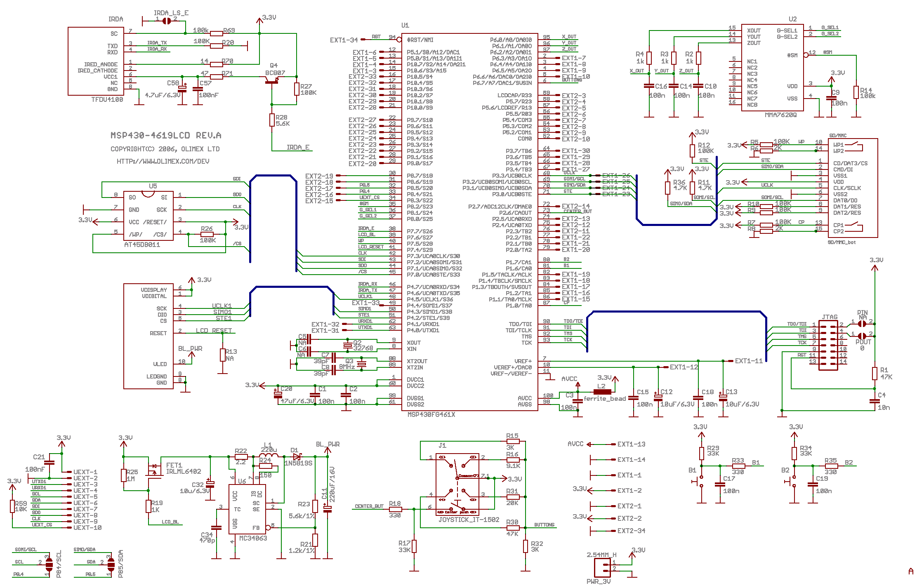Screen dimensions: 917x588
Task: Select the #RST/NMI pin label on U1
Action: click(420, 40)
